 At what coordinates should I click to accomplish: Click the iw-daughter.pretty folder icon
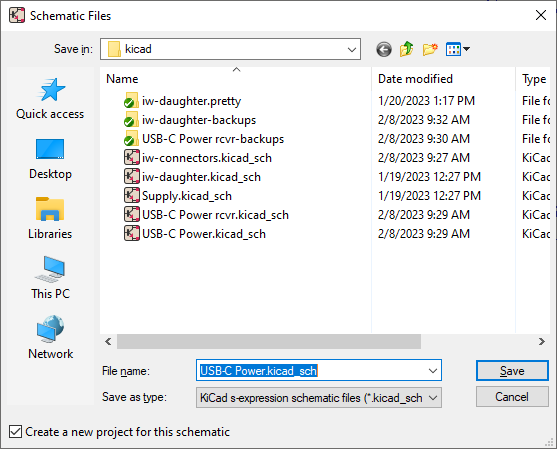131,101
